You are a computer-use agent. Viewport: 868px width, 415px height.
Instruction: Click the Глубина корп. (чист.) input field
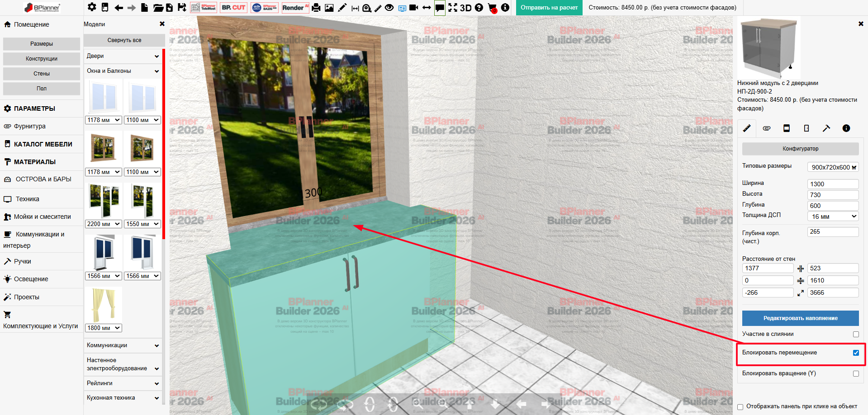(x=833, y=232)
